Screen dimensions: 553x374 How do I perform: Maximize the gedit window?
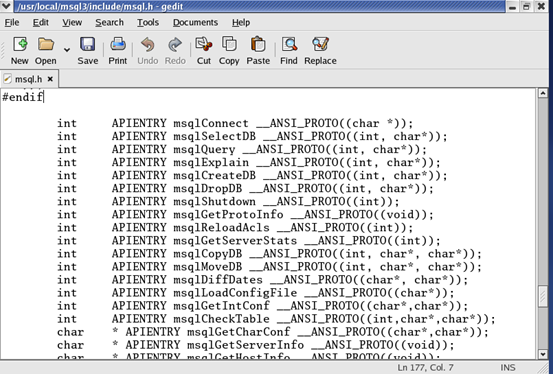[526, 7]
